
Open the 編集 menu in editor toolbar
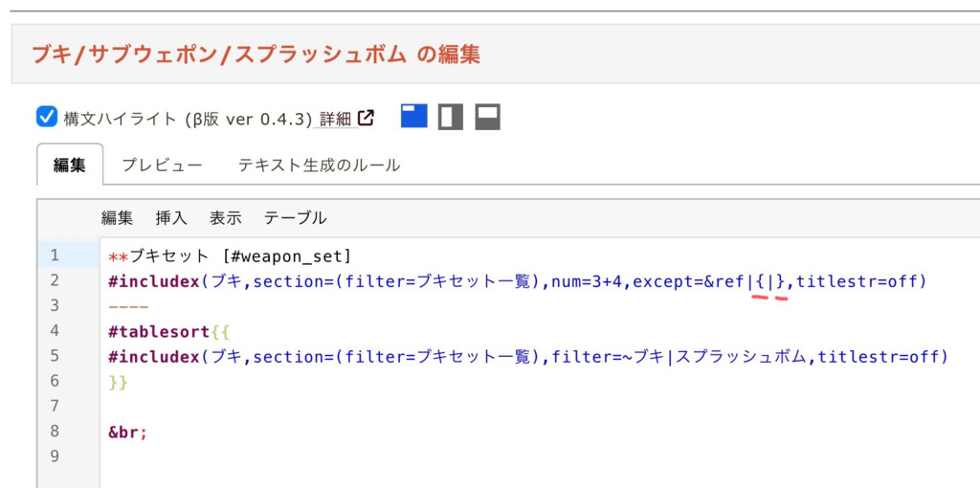pyautogui.click(x=117, y=218)
